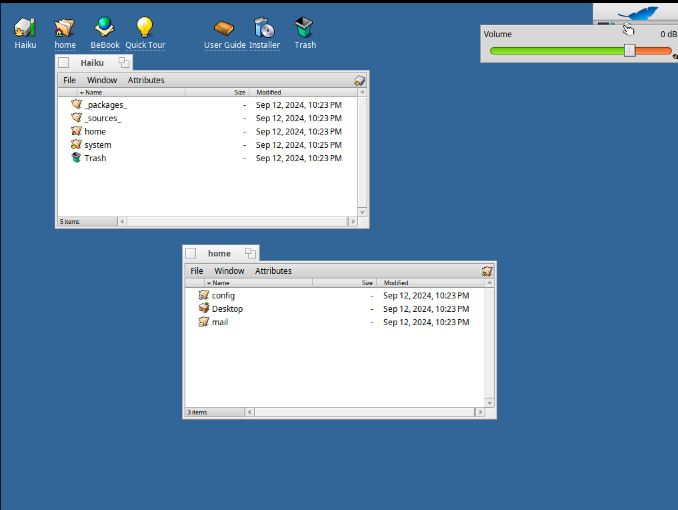Select the mail folder icon in home window
The image size is (678, 510).
pos(204,321)
